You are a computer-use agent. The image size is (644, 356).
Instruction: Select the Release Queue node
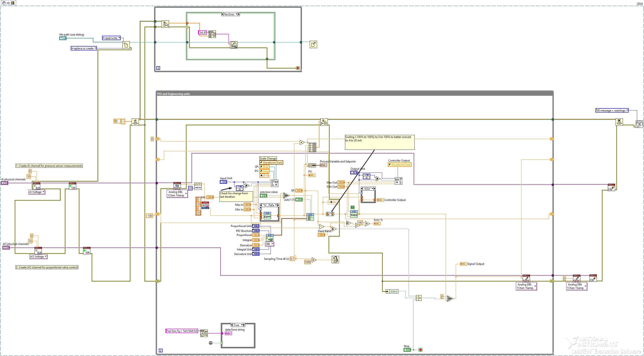(x=619, y=122)
